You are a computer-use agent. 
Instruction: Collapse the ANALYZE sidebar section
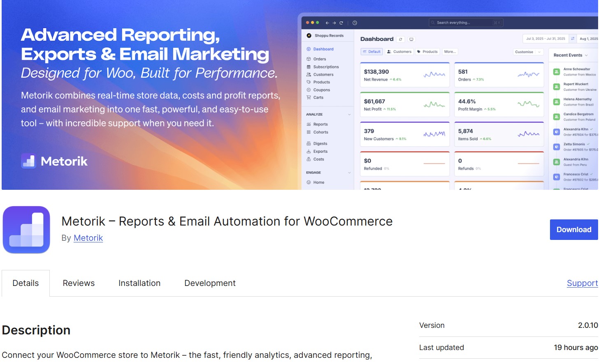(349, 114)
